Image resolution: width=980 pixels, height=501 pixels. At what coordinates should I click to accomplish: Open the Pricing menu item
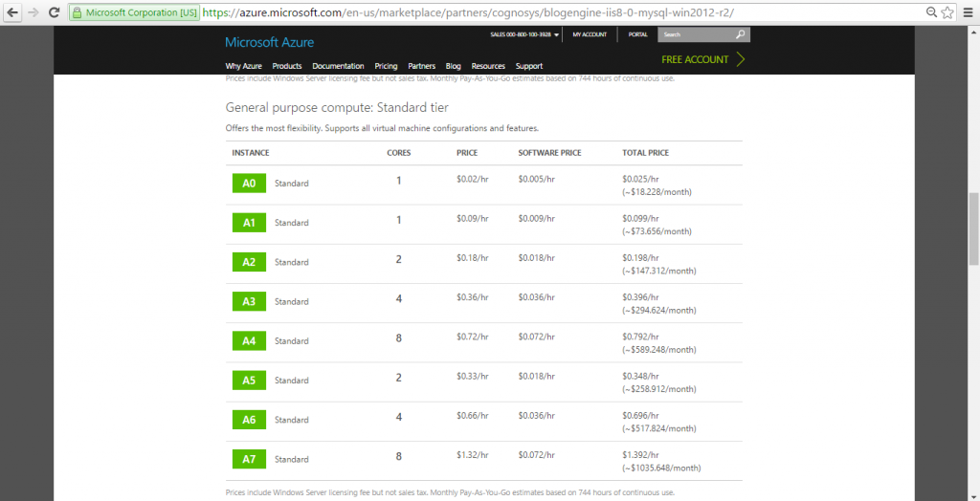tap(386, 66)
